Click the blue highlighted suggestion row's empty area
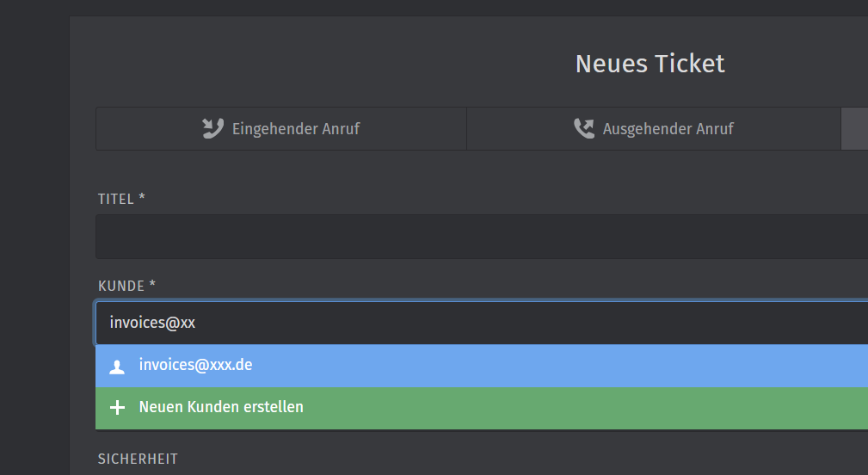Image resolution: width=868 pixels, height=475 pixels. 559,366
